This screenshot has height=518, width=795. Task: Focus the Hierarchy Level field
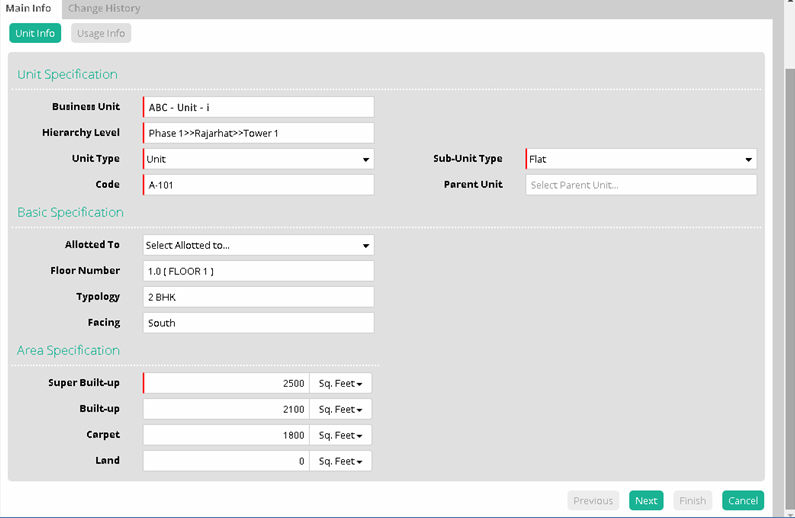coord(258,133)
